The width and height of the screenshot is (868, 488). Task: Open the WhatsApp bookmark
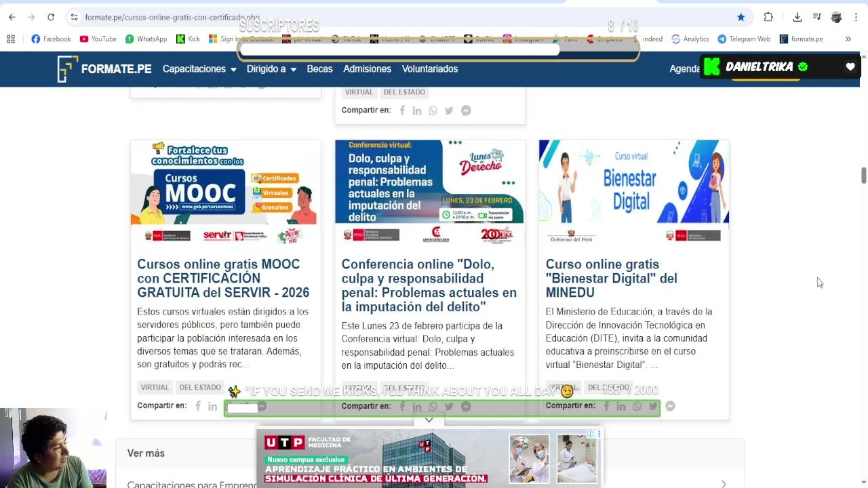coord(146,39)
